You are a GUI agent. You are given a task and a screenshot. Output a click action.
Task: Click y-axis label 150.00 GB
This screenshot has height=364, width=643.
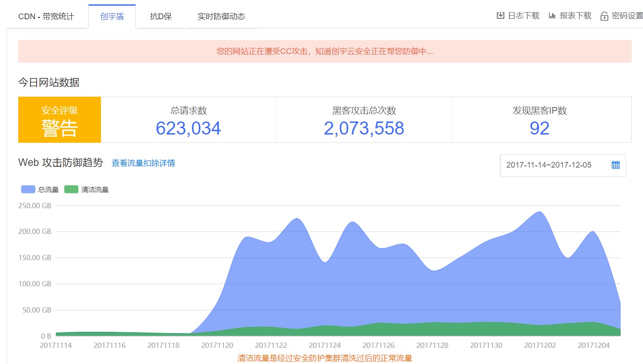(x=35, y=258)
